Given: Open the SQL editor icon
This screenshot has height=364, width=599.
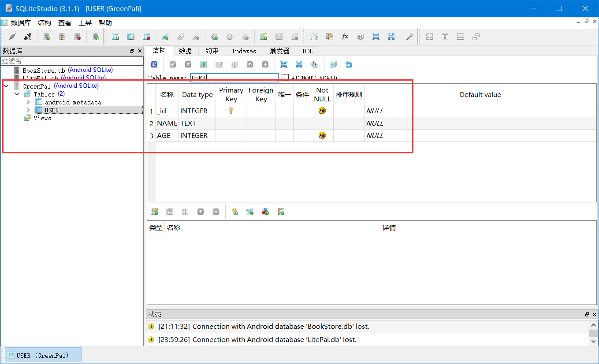Looking at the screenshot, I should tap(314, 37).
